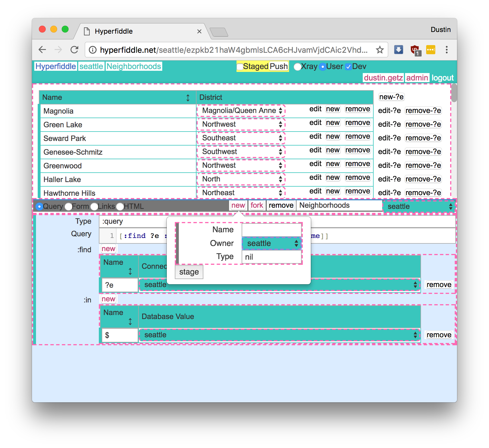Click the ?e name field

120,285
